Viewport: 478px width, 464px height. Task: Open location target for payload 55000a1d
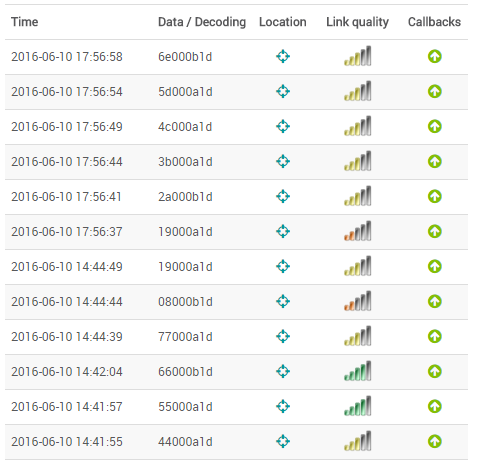click(x=283, y=406)
